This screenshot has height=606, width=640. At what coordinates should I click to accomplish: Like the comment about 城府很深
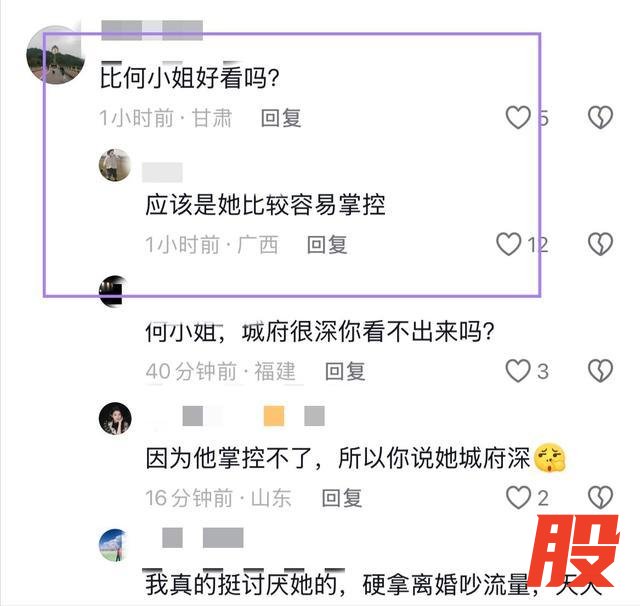[x=518, y=371]
